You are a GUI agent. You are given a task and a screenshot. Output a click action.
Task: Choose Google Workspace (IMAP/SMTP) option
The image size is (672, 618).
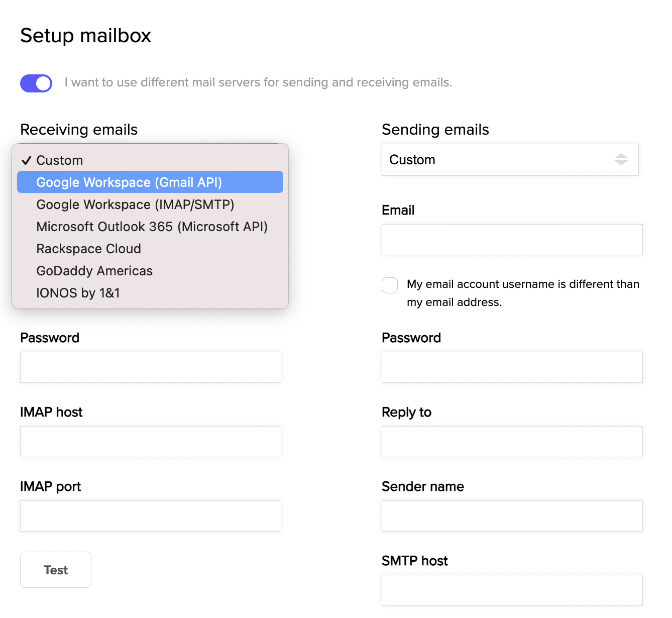coord(150,204)
